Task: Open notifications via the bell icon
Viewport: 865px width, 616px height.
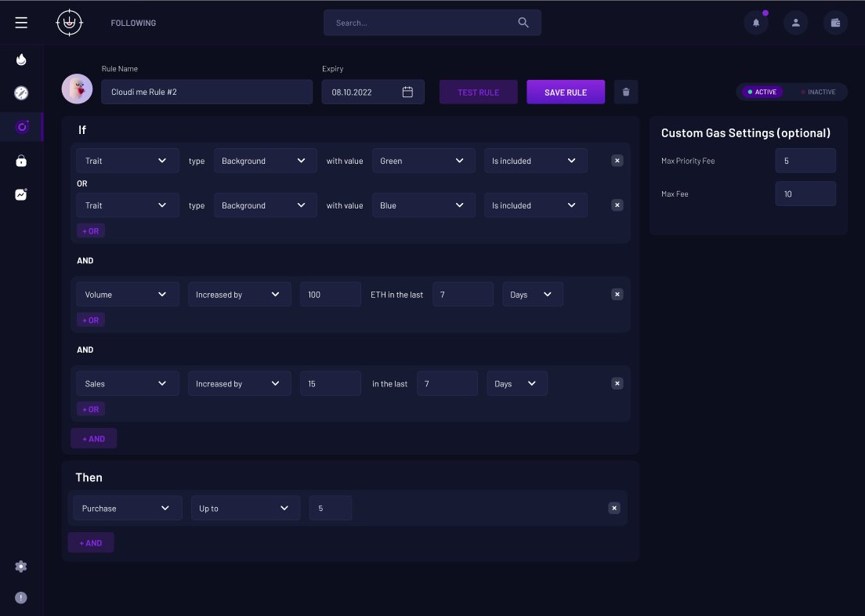Action: 755,23
